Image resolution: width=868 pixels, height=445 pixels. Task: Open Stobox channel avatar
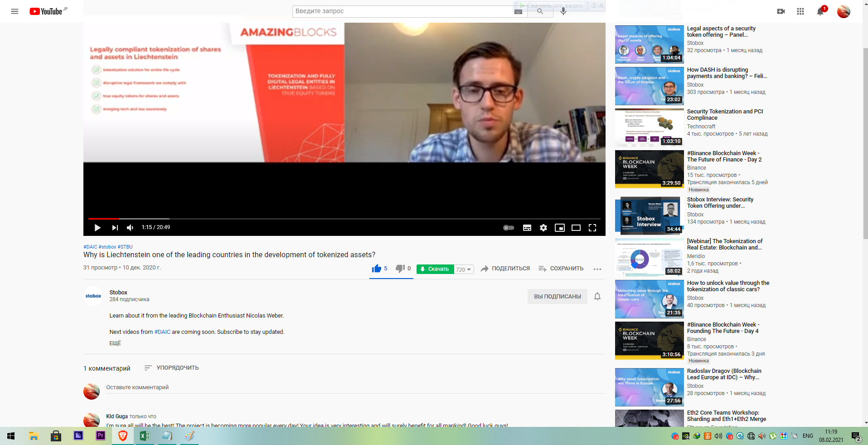click(x=93, y=296)
